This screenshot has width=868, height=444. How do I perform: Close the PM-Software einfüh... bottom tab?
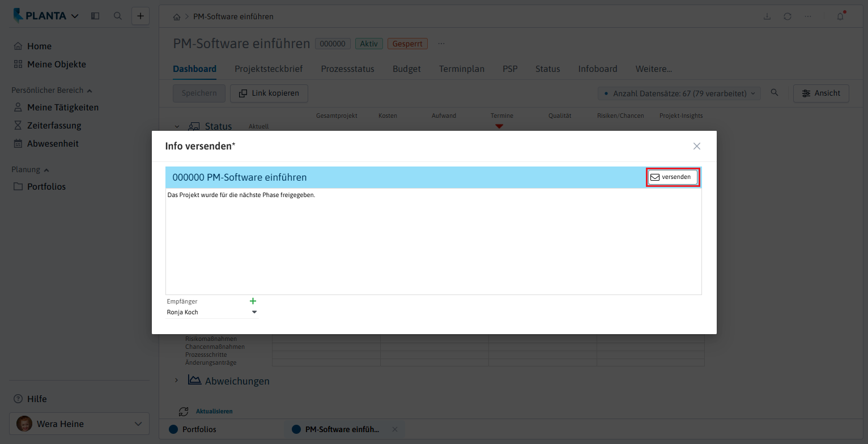pos(395,429)
